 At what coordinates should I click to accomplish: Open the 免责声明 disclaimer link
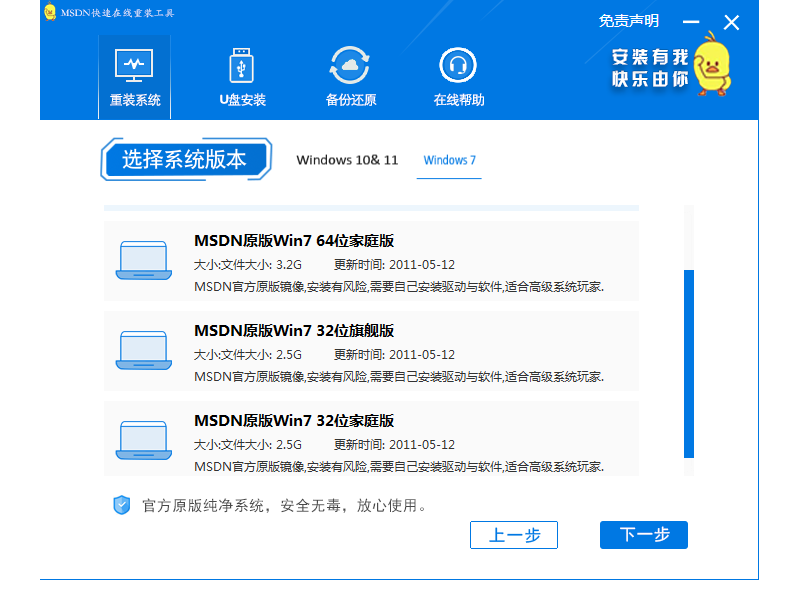pos(628,20)
